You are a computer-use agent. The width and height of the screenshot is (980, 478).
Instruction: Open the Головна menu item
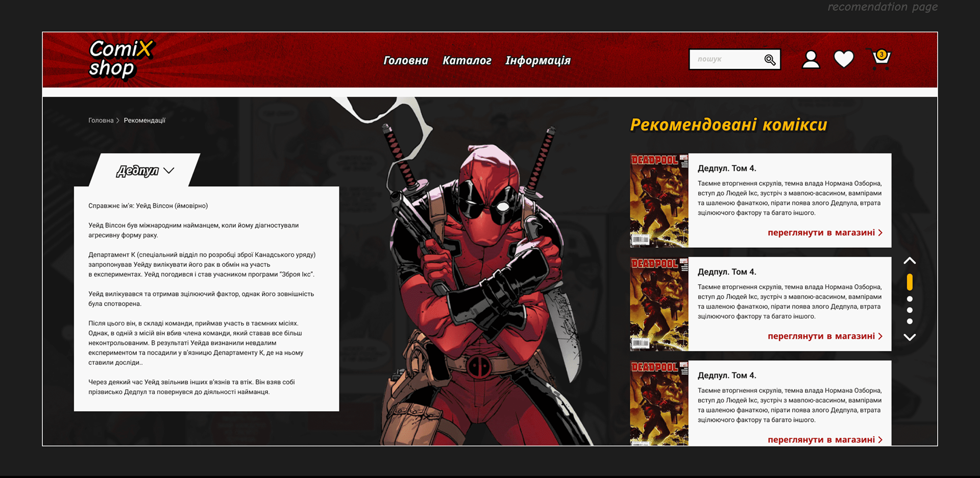406,60
